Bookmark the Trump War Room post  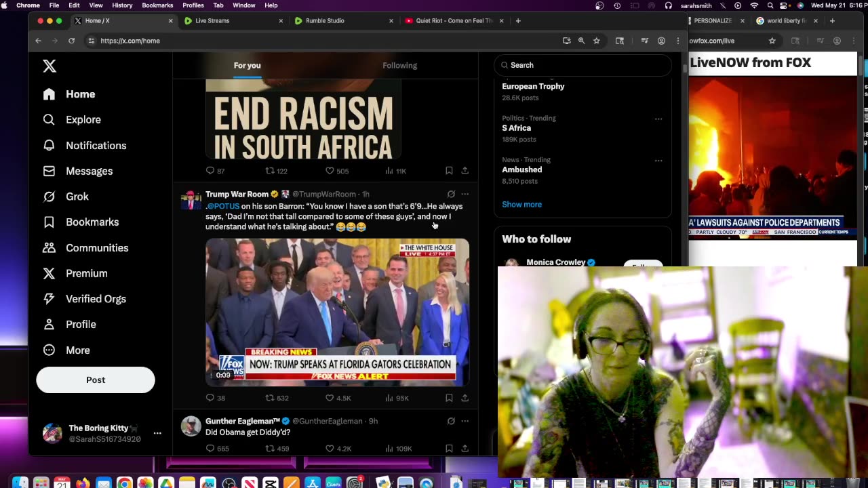[449, 398]
